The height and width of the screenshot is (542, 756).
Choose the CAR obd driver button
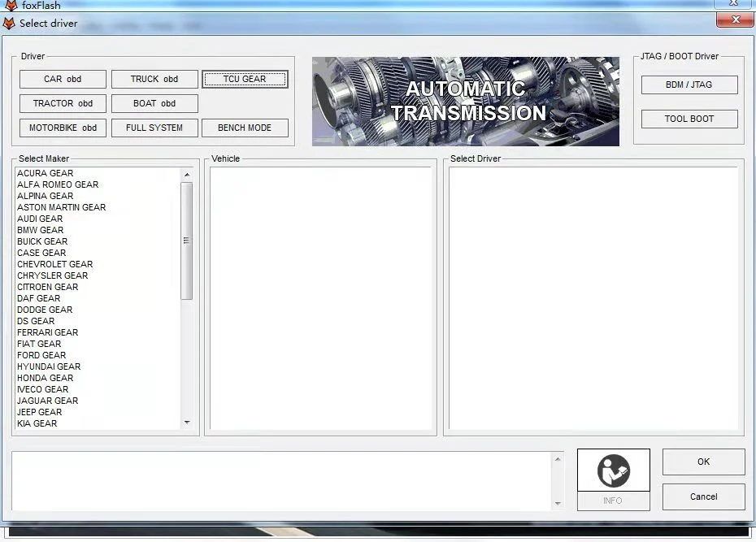coord(63,79)
